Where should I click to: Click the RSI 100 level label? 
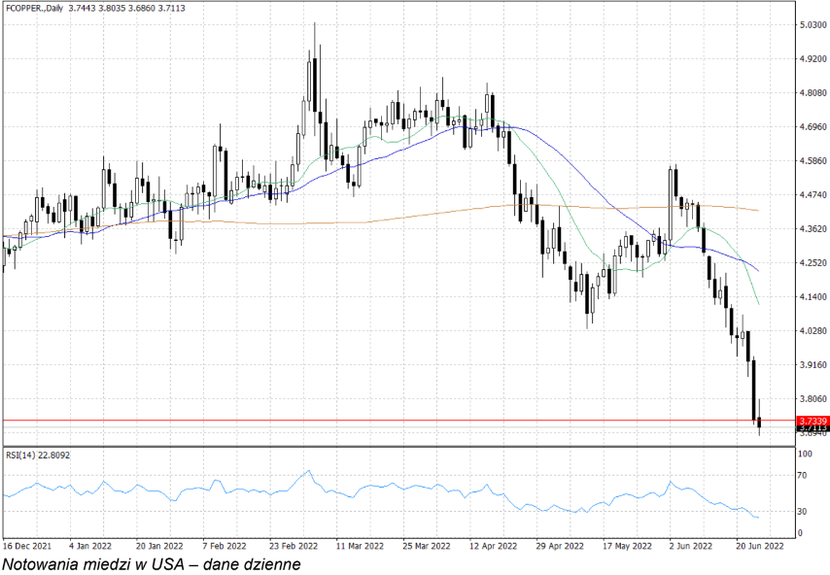point(803,455)
